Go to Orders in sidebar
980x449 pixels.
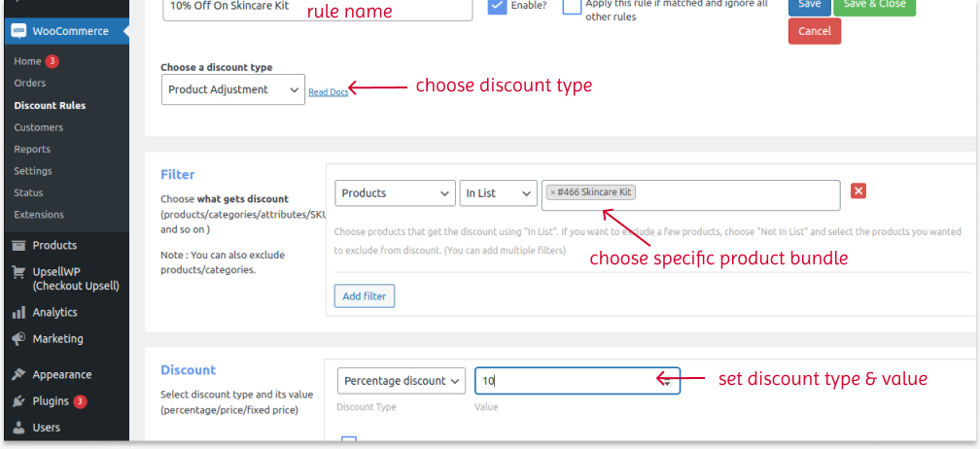click(30, 83)
